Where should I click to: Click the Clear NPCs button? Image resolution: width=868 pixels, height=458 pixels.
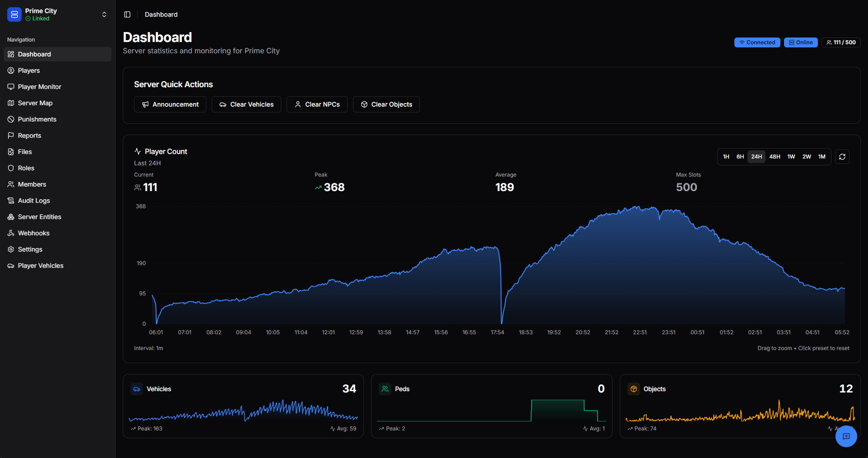pyautogui.click(x=317, y=104)
